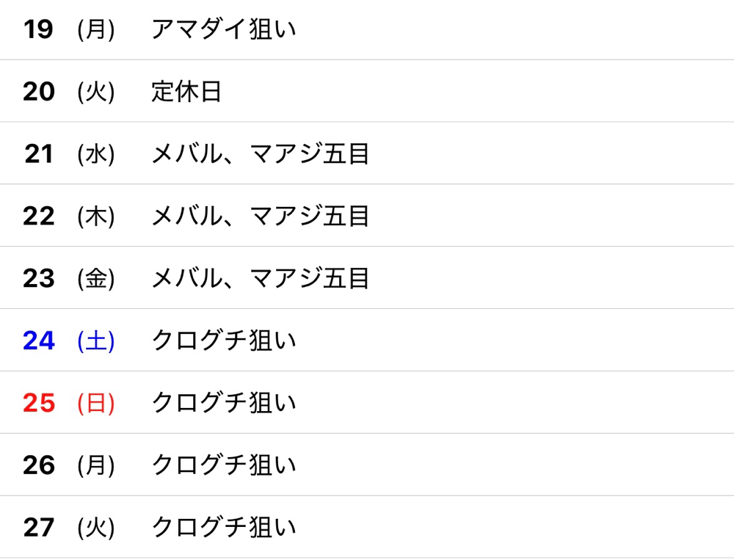Select クログチ狙い text on the 26th row
Screen dimensions: 734x560
coord(223,465)
